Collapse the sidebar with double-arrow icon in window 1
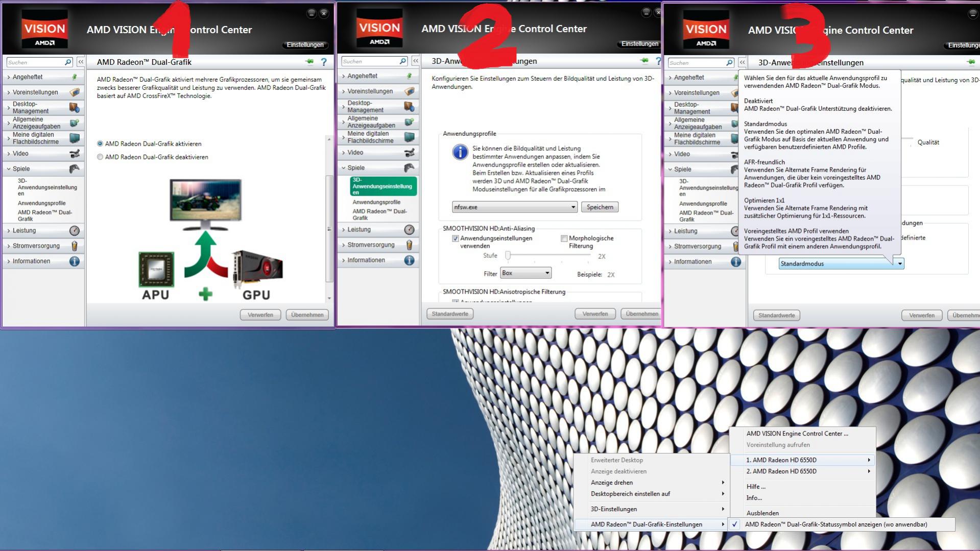The image size is (980, 551). click(x=81, y=62)
